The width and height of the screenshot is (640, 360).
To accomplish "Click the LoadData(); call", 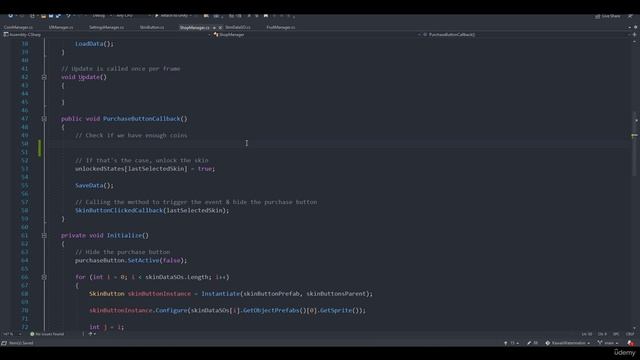I will [x=94, y=44].
